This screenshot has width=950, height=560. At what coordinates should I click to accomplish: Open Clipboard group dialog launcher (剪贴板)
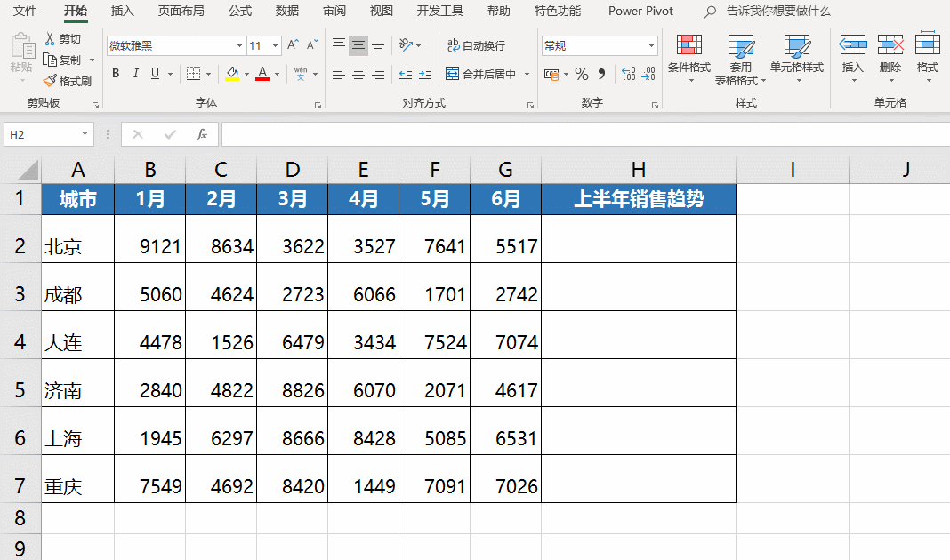95,106
